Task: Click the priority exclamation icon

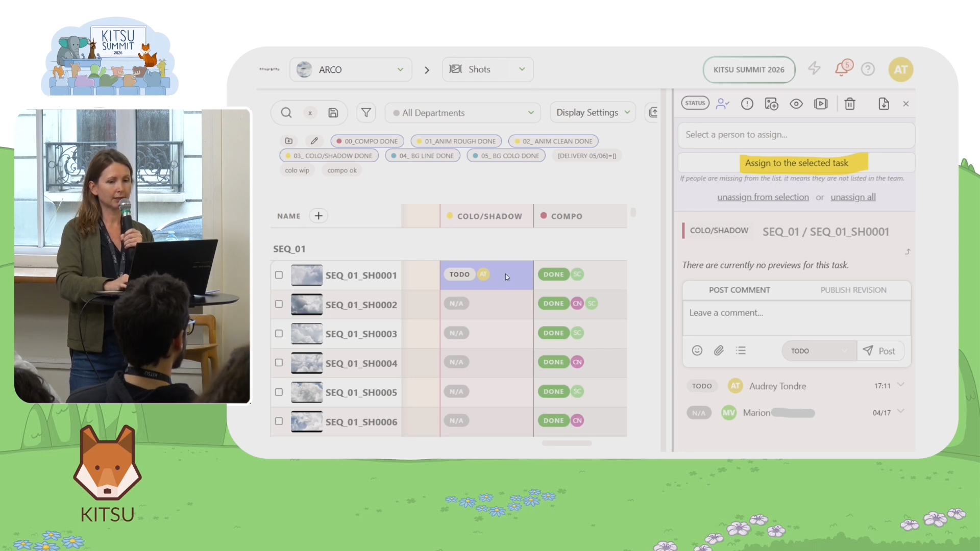Action: click(747, 104)
